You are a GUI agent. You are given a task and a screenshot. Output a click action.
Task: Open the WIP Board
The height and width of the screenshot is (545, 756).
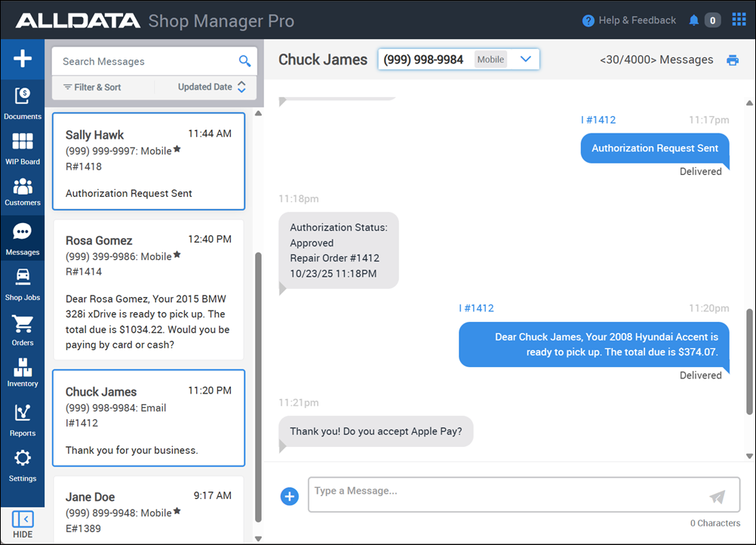click(x=22, y=149)
